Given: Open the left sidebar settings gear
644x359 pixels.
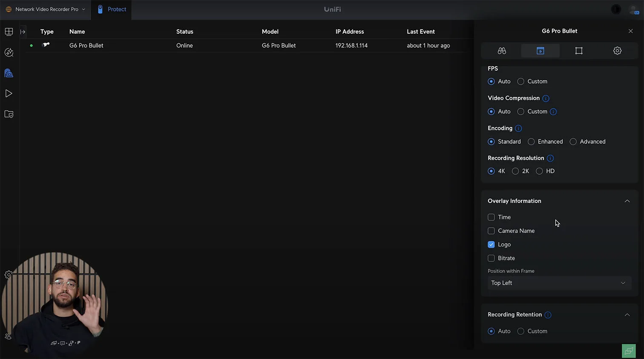Looking at the screenshot, I should point(8,275).
